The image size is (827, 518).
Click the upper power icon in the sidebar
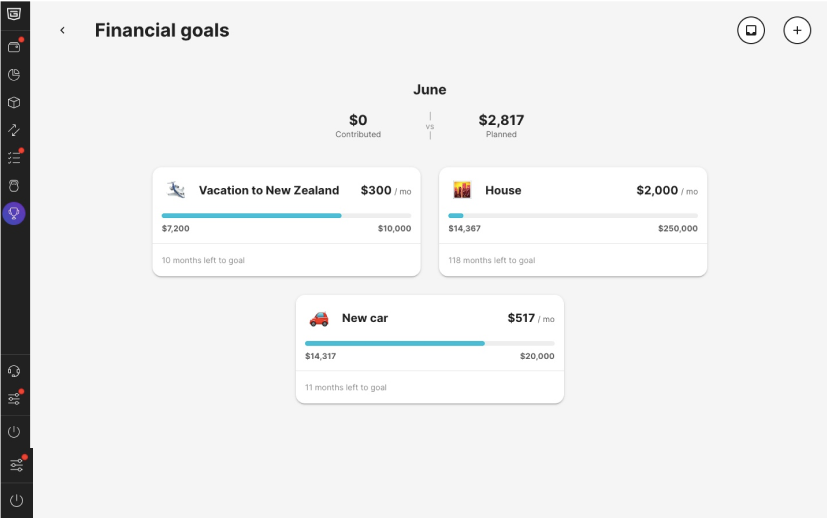[x=14, y=432]
